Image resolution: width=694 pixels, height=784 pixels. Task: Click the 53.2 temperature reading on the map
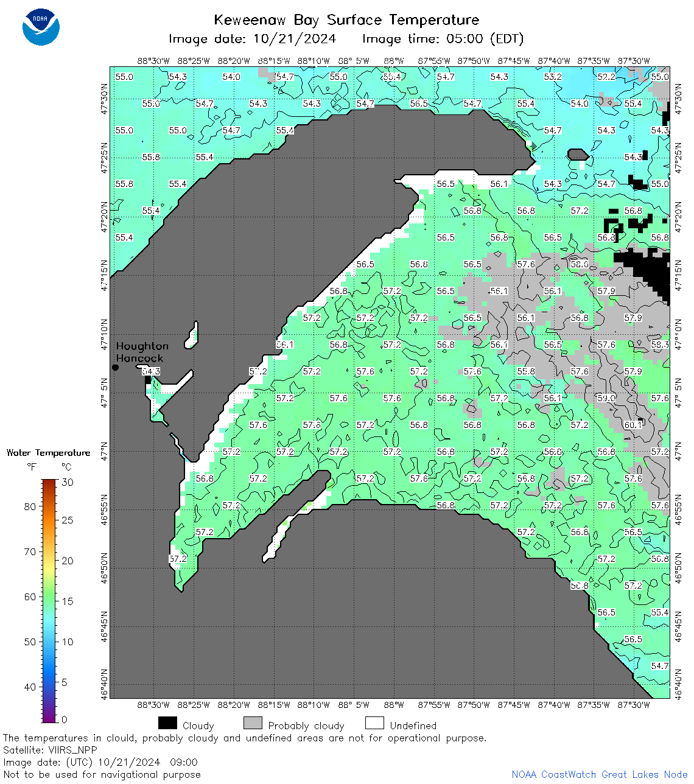pyautogui.click(x=553, y=77)
